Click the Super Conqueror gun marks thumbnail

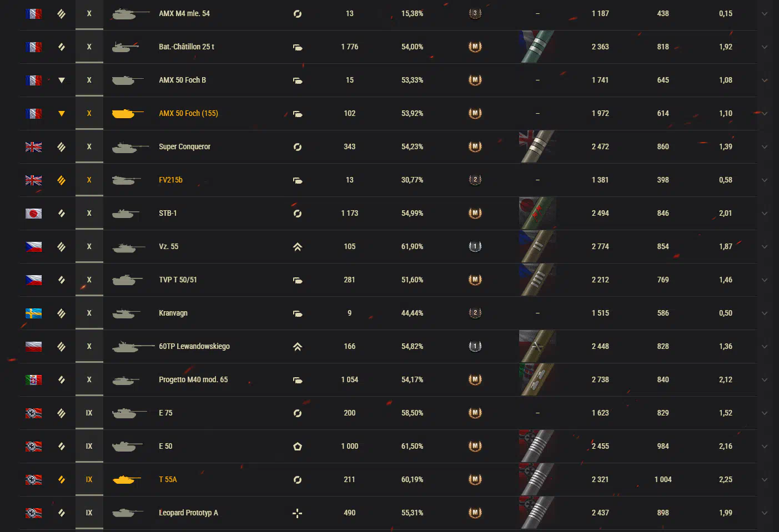(x=537, y=146)
